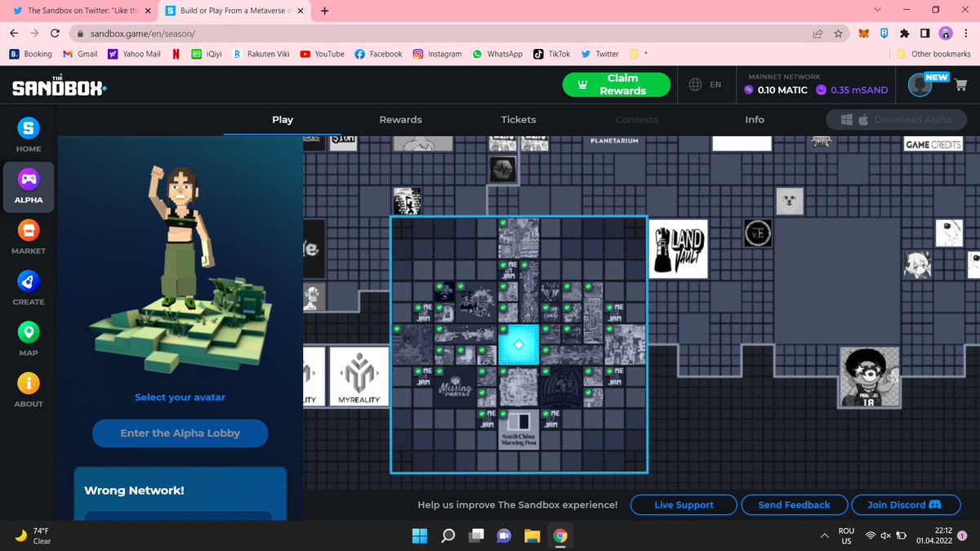Open the TikTok bookmark
Screen dimensions: 980x551
tap(551, 54)
